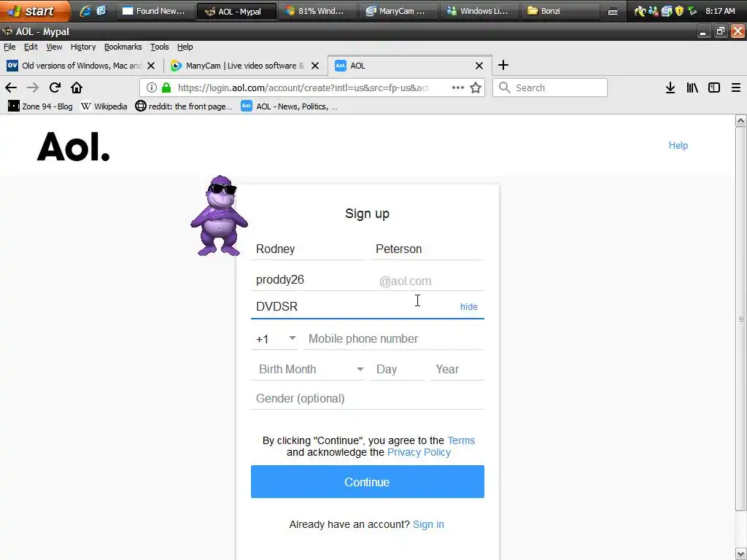Open the Birth Month dropdown

tap(309, 369)
